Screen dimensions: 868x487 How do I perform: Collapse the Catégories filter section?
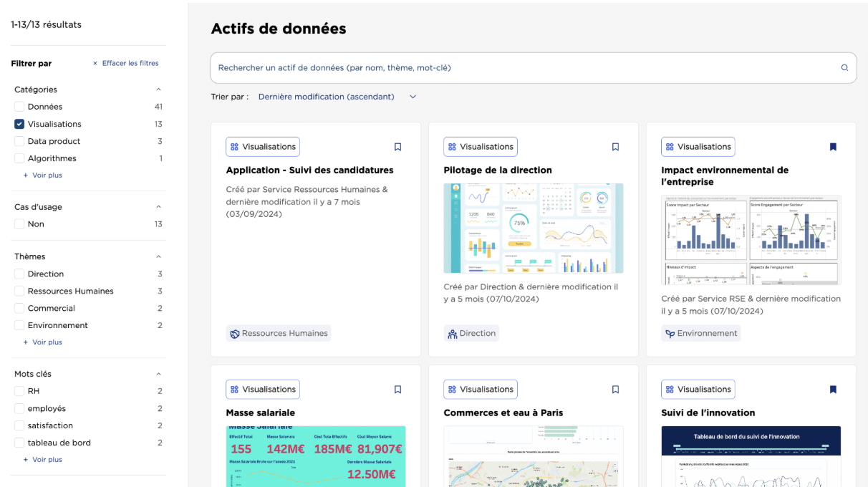coord(158,90)
